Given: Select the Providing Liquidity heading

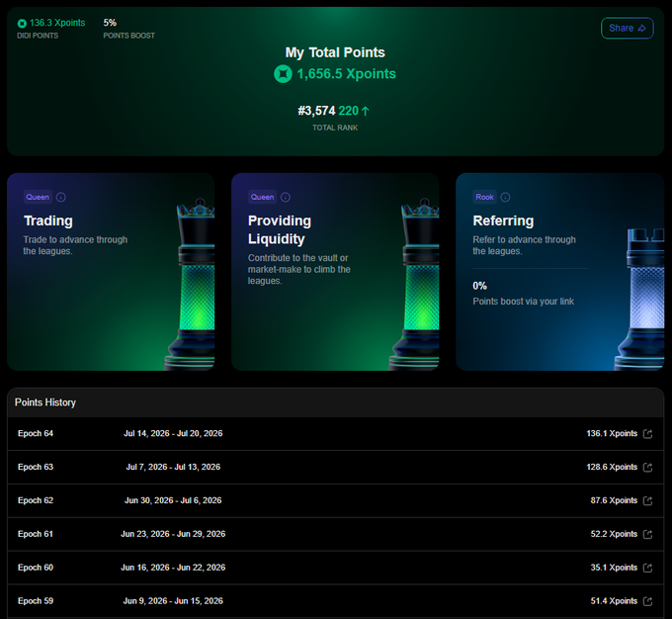Looking at the screenshot, I should point(280,229).
